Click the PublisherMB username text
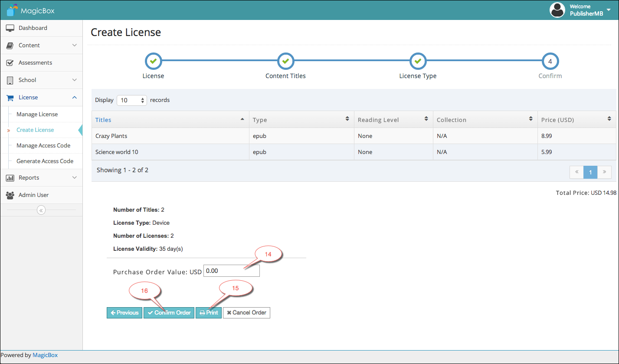This screenshot has width=619, height=364. point(586,13)
